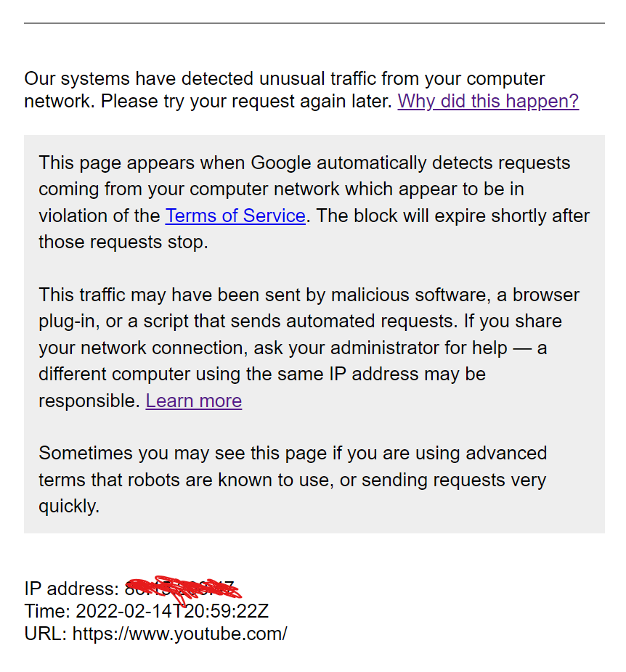Click the 'Our systems have detected unusual traffic' line
Viewport: 626px width, 672px height.
285,79
